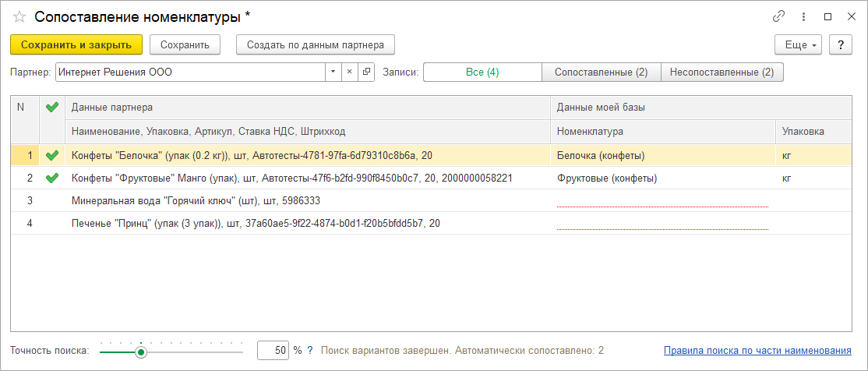Image resolution: width=868 pixels, height=371 pixels.
Task: Select row Минеральная вода "Горячий ключ"
Action: 308,200
